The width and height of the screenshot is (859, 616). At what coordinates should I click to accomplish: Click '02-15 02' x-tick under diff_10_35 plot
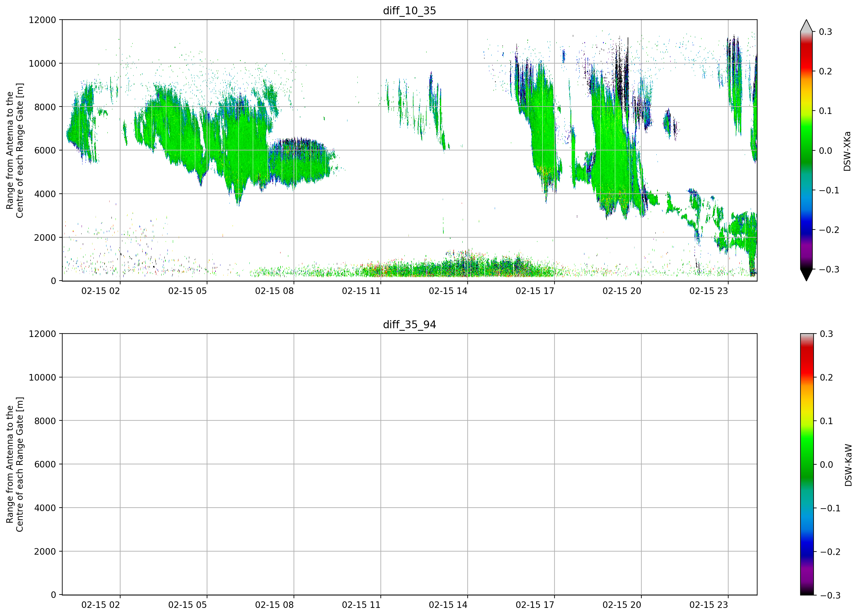pyautogui.click(x=101, y=291)
